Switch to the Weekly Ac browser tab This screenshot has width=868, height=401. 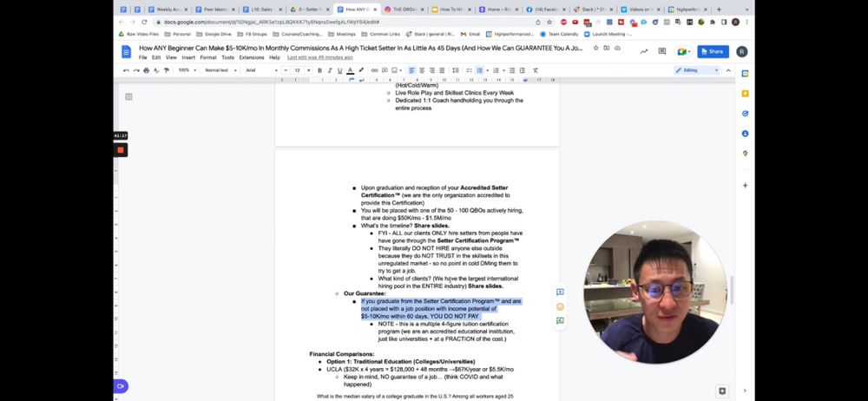[168, 9]
